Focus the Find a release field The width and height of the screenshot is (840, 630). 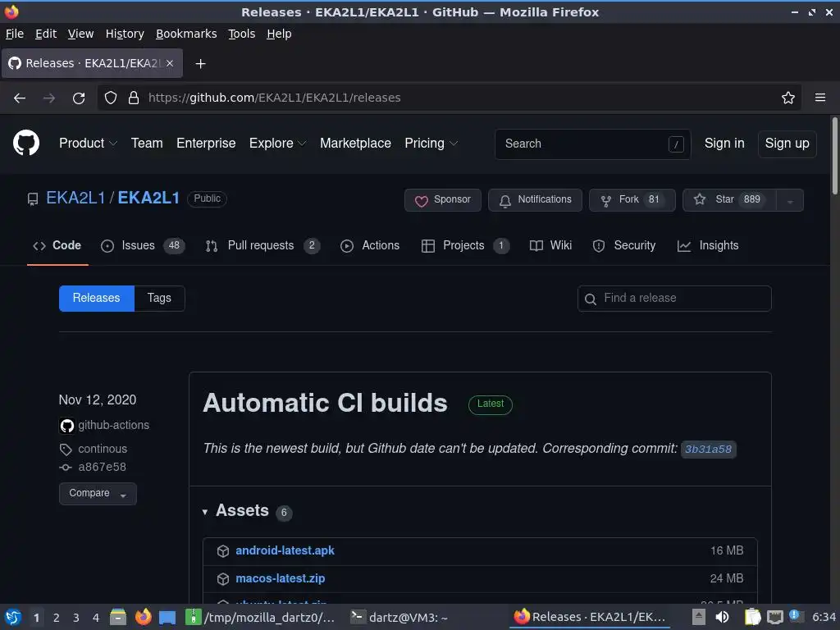pos(674,299)
